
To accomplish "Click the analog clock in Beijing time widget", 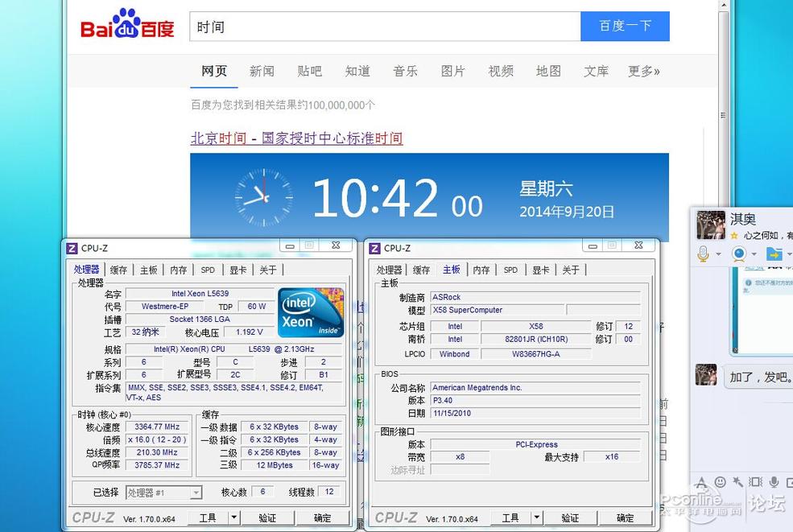I will [x=263, y=198].
